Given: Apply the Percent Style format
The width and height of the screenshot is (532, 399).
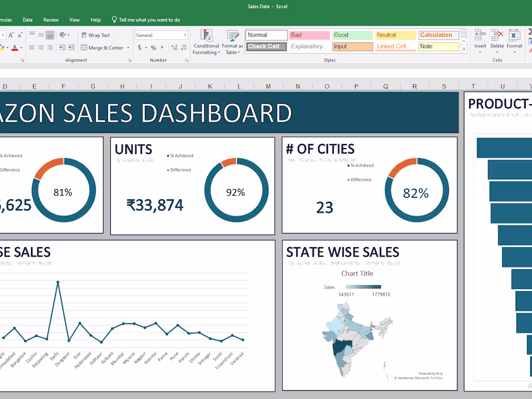Looking at the screenshot, I should [153, 47].
